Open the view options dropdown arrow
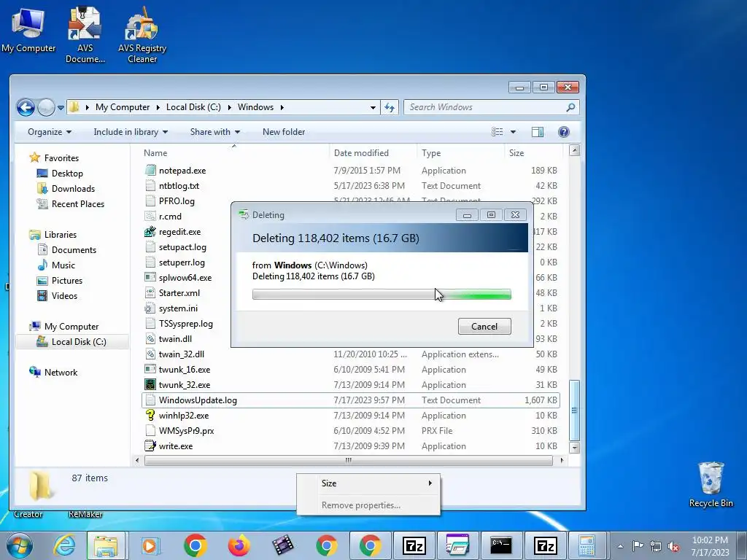The height and width of the screenshot is (560, 747). click(513, 132)
